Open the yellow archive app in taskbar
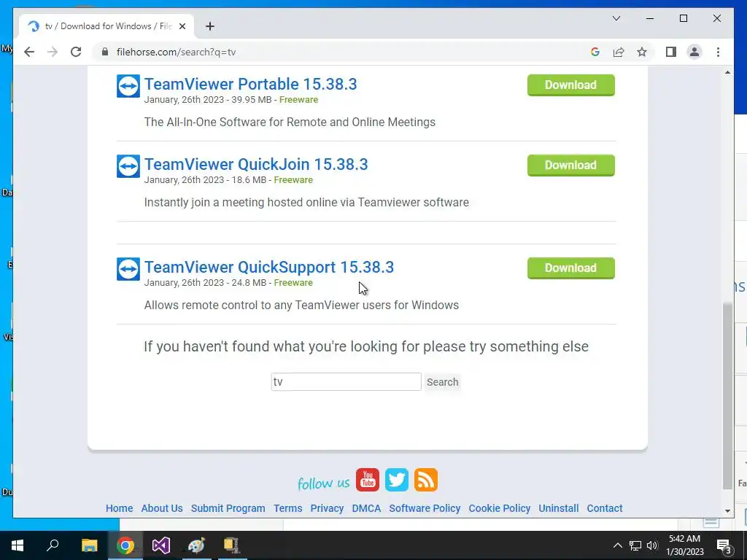This screenshot has width=747, height=560. [232, 545]
